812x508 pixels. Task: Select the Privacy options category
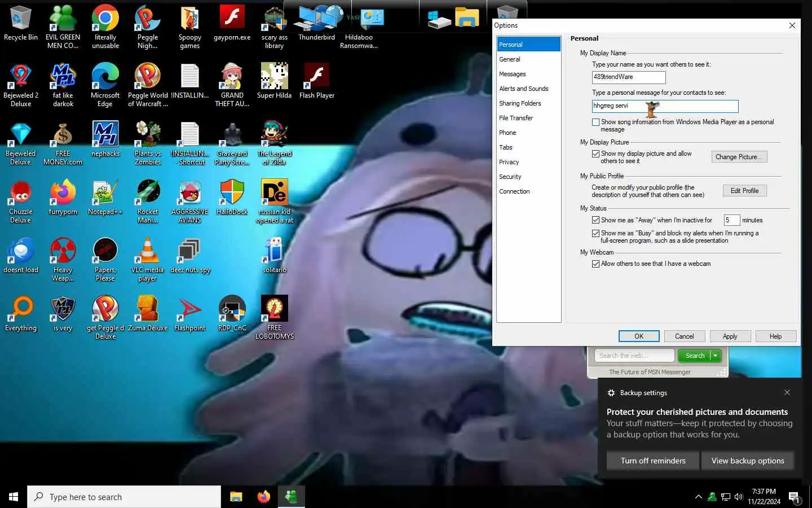coord(528,162)
